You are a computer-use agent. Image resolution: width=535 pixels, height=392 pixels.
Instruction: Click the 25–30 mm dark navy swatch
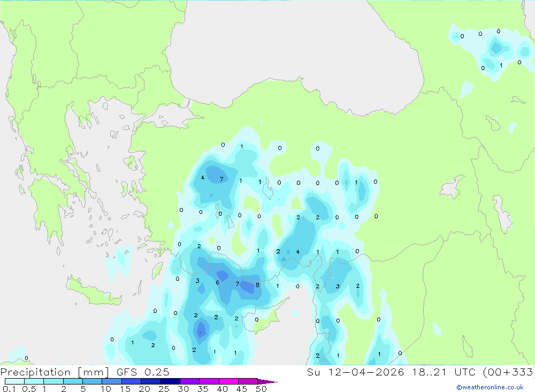click(x=170, y=381)
